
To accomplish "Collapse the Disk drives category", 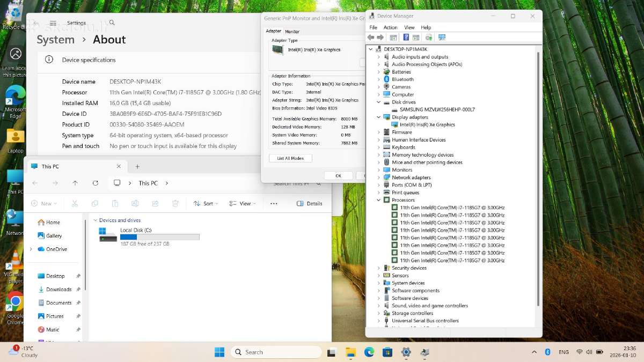I will [378, 102].
